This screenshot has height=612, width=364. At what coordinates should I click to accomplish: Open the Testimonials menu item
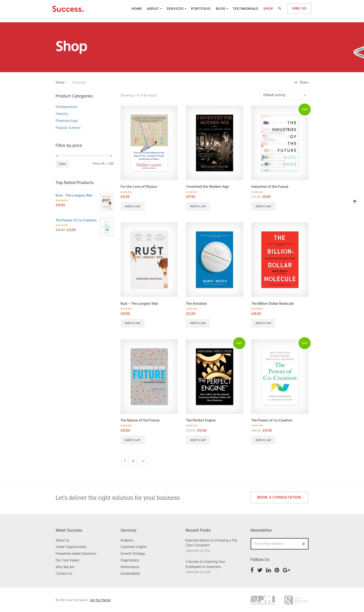coord(245,9)
